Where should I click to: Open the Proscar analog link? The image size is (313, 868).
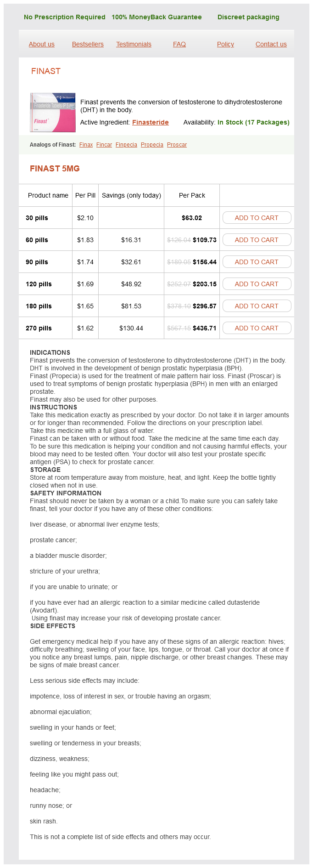tap(177, 145)
